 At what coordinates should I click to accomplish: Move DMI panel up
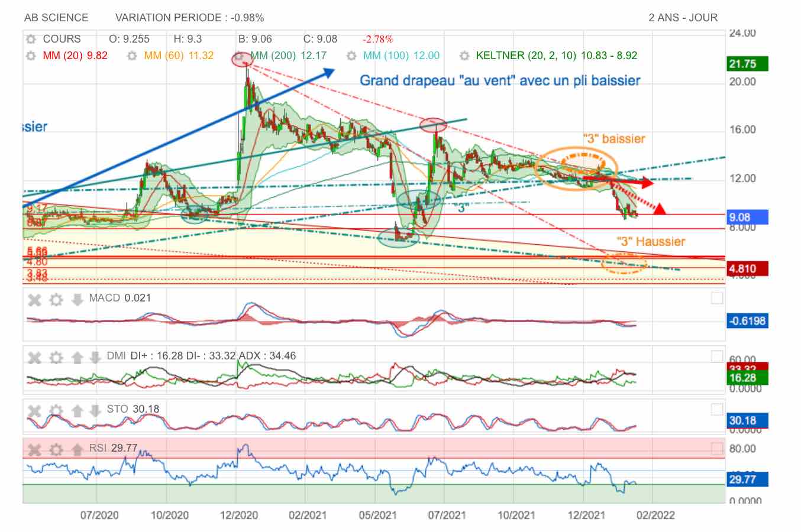coord(77,358)
